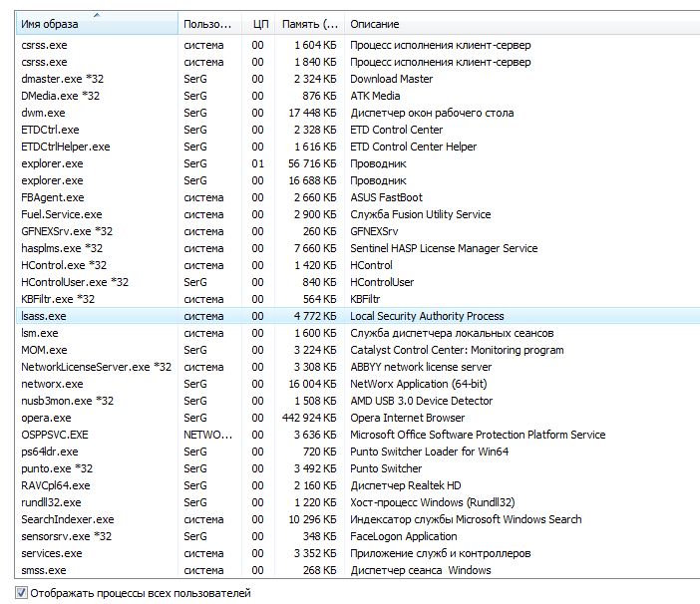
Task: Click the 442 924 КБ memory value
Action: click(x=309, y=418)
